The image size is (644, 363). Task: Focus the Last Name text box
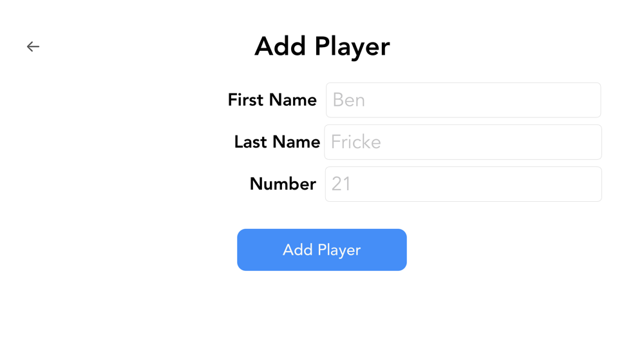tap(463, 142)
